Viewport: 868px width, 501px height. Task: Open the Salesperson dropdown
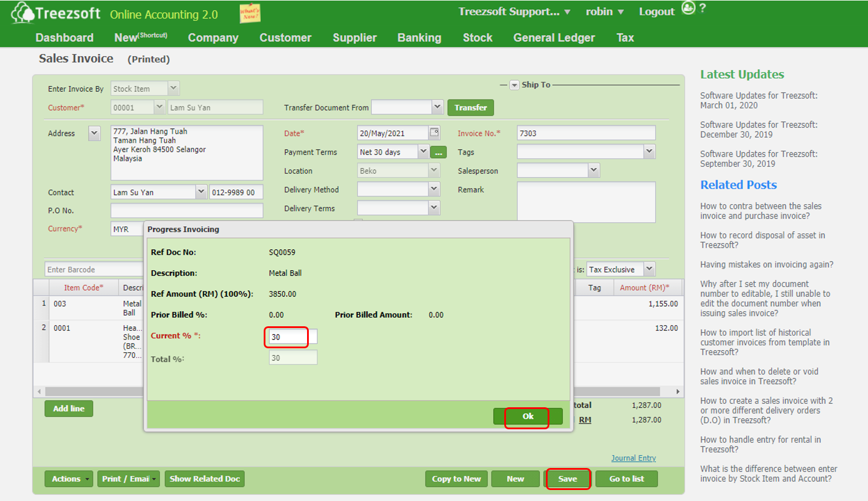[593, 170]
